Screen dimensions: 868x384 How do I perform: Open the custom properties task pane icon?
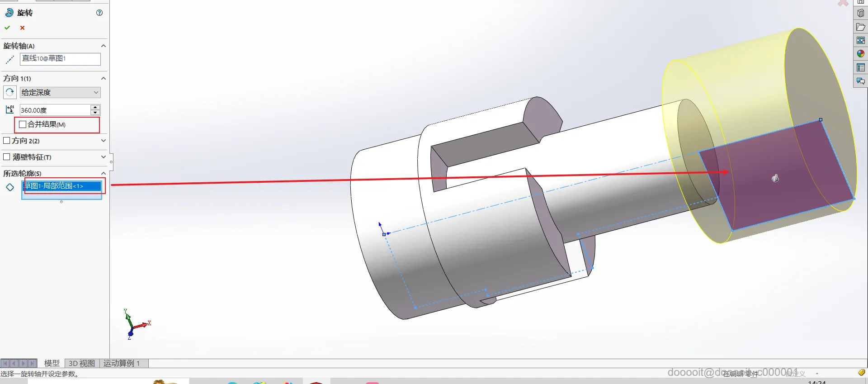pyautogui.click(x=860, y=67)
